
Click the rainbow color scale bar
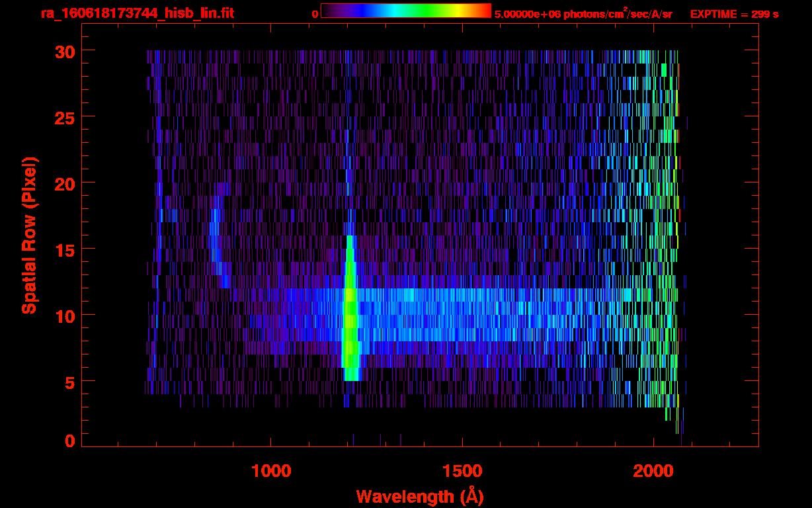tap(405, 11)
